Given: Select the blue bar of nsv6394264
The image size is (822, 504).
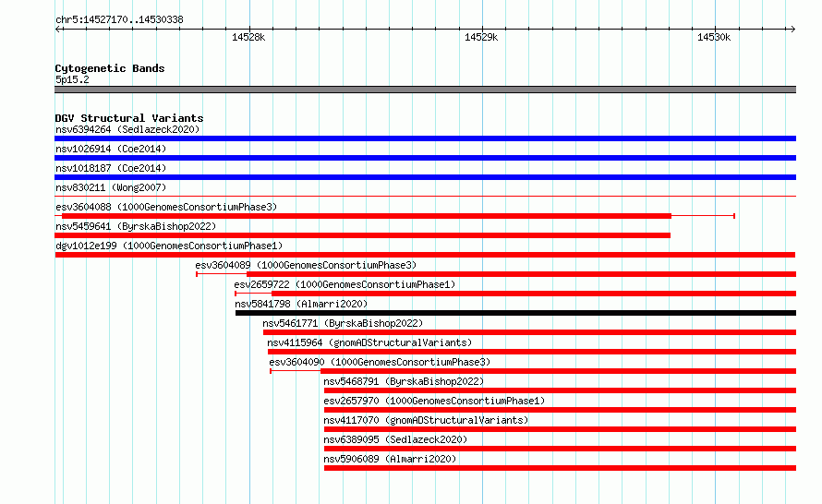Looking at the screenshot, I should coord(425,138).
